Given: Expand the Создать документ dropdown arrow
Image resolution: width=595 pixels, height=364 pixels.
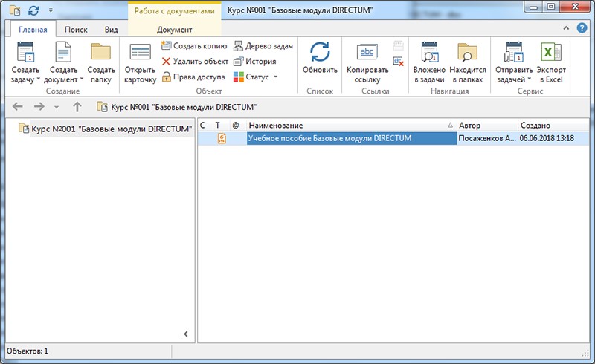Looking at the screenshot, I should [x=82, y=79].
